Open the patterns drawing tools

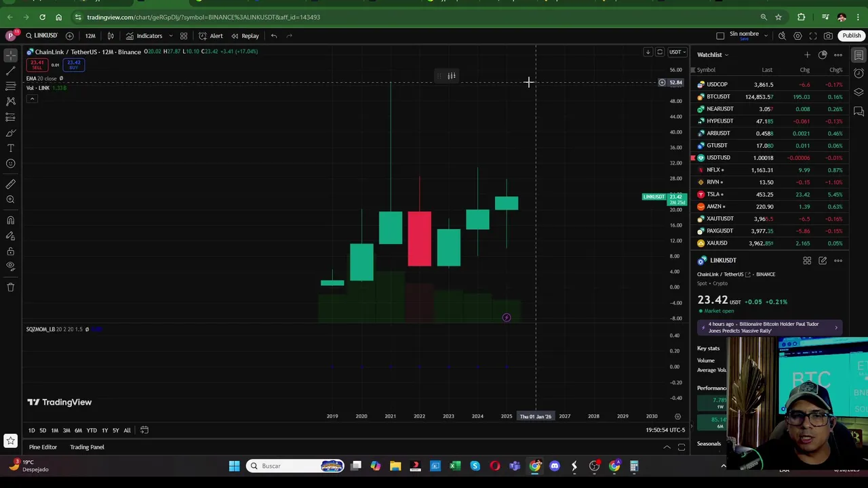click(10, 102)
